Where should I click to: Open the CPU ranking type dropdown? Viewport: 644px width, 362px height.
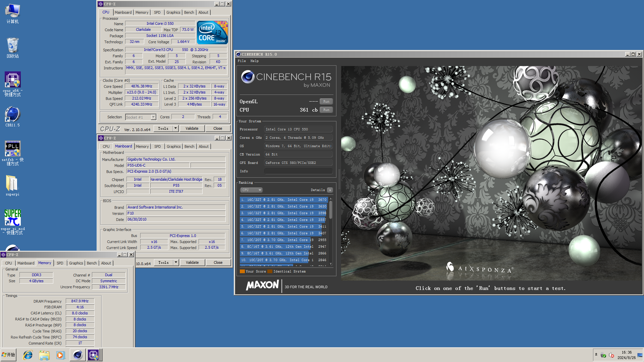[x=251, y=190]
